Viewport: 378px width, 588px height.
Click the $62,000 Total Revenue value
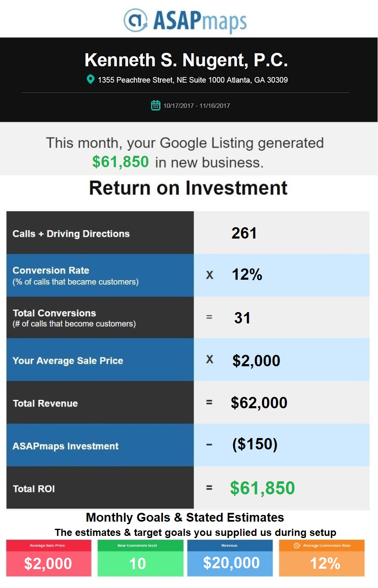(259, 403)
